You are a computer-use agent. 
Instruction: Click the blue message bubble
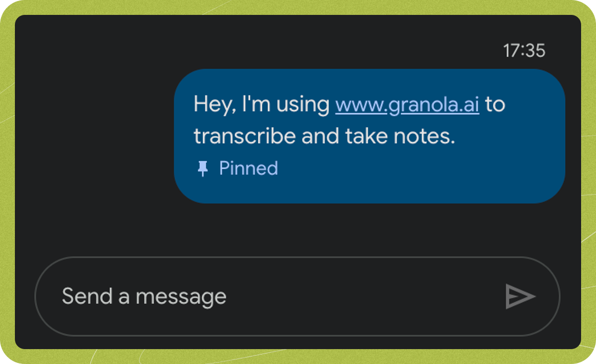pyautogui.click(x=370, y=134)
